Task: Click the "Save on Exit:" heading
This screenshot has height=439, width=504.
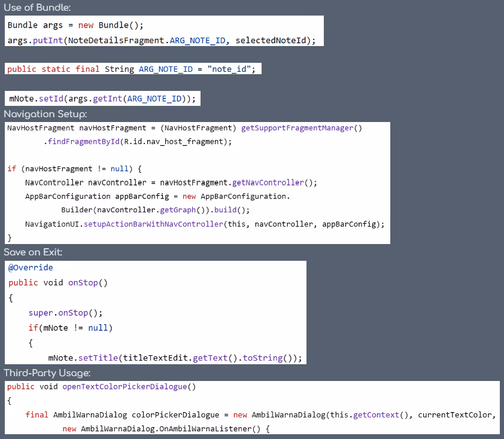Action: pos(34,252)
